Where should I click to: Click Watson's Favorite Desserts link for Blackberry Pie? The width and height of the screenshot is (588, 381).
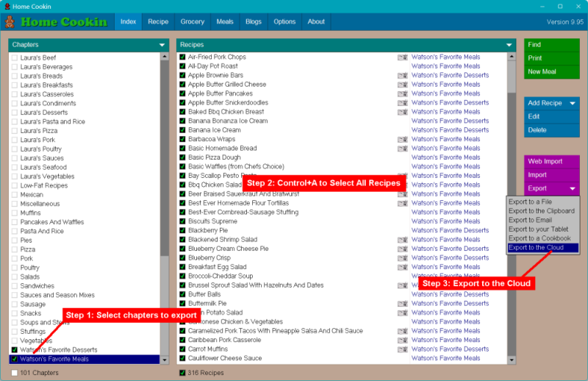450,230
